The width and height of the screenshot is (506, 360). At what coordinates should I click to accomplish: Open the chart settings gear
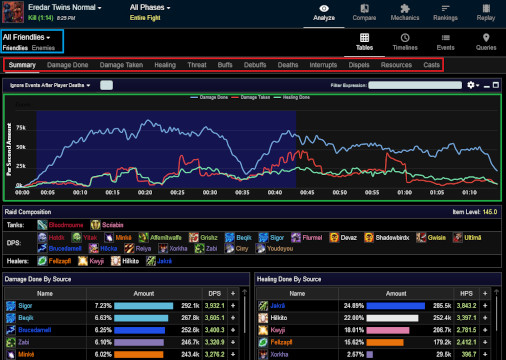pos(471,85)
